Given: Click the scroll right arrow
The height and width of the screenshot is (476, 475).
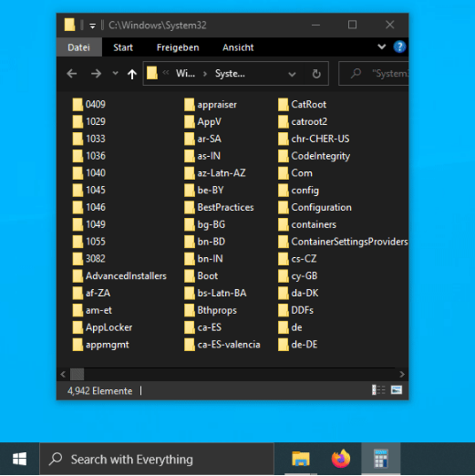Looking at the screenshot, I should [402, 374].
